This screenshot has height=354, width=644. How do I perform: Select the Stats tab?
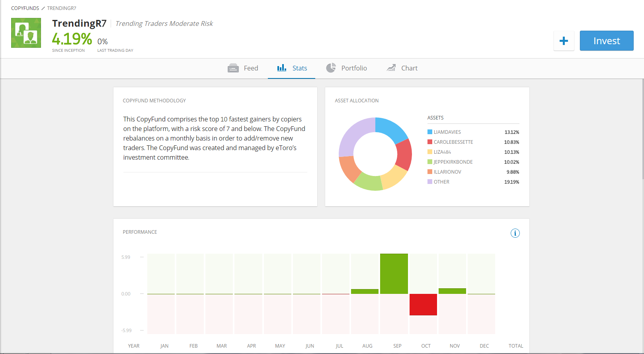292,68
